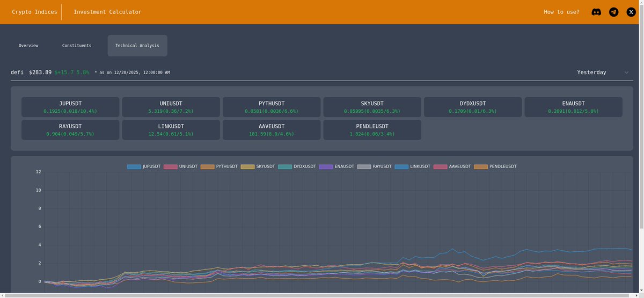Click the How to use? link
Screen dimensions: 644x298
tap(561, 12)
